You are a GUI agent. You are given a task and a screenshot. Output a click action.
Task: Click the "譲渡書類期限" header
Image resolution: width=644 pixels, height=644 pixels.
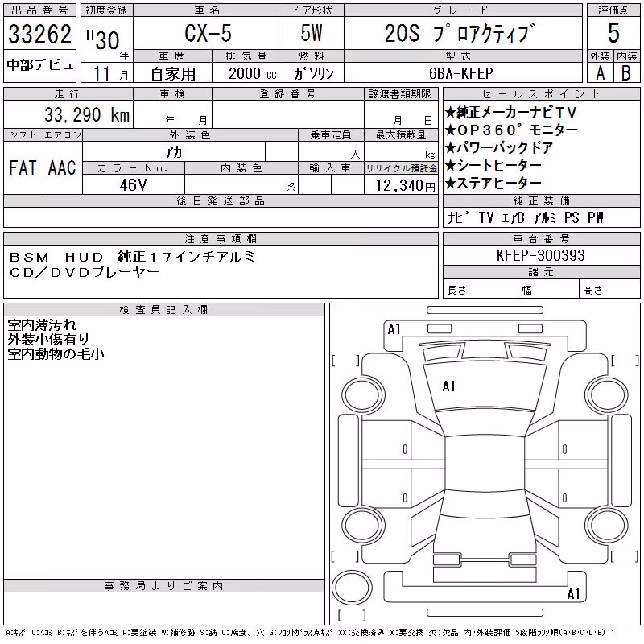pyautogui.click(x=400, y=94)
